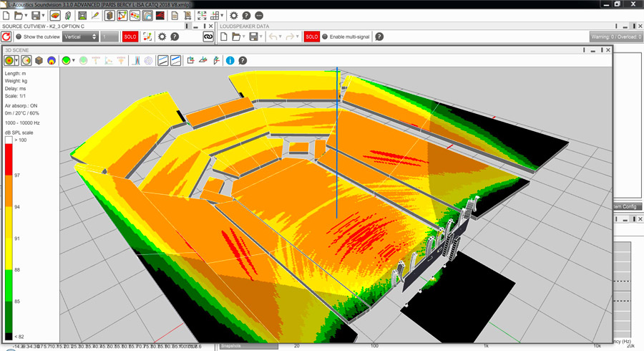Click the fit-to-view arrows icon
Screen dimensions: 644x351
pos(202,16)
